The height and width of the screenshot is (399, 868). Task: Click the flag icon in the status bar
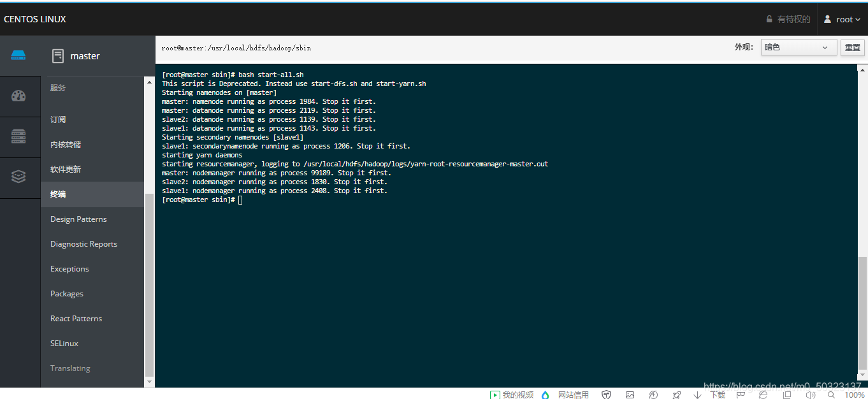(x=741, y=395)
